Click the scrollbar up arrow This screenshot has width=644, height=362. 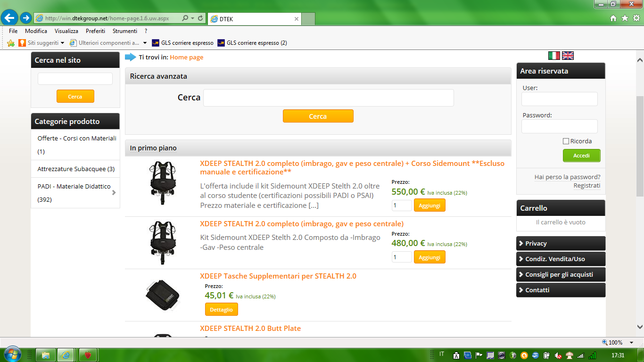(x=640, y=60)
